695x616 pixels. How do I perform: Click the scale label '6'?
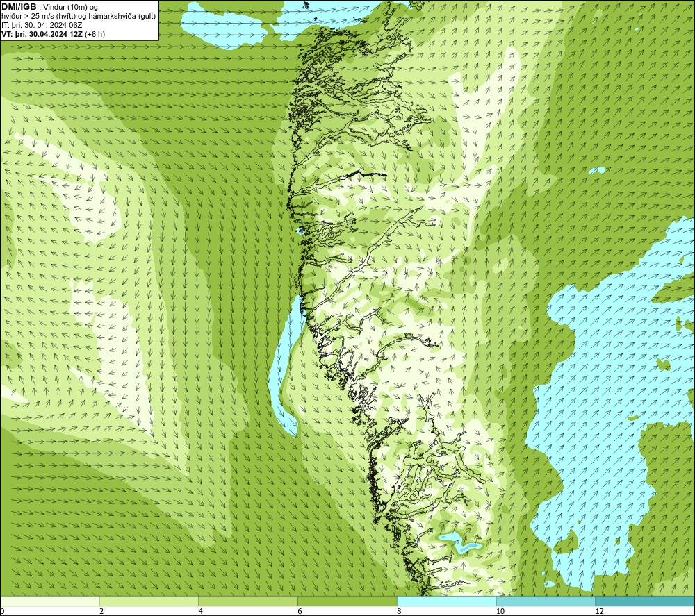tap(300, 611)
